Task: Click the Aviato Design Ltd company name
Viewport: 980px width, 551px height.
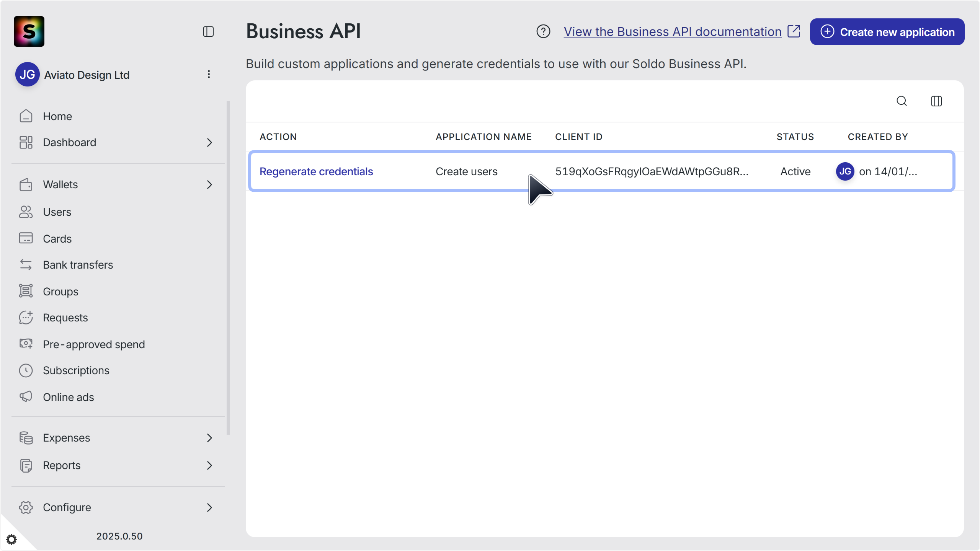Action: tap(87, 75)
